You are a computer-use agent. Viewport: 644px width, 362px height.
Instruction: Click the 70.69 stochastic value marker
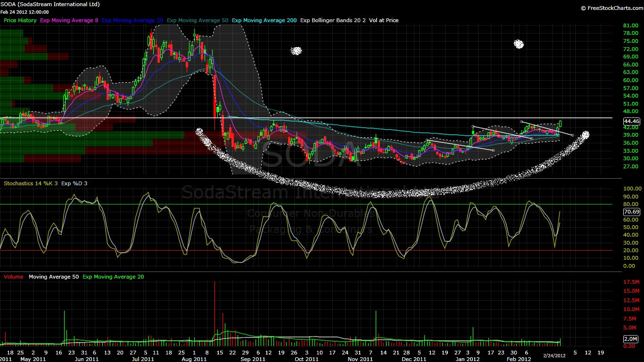pyautogui.click(x=631, y=212)
